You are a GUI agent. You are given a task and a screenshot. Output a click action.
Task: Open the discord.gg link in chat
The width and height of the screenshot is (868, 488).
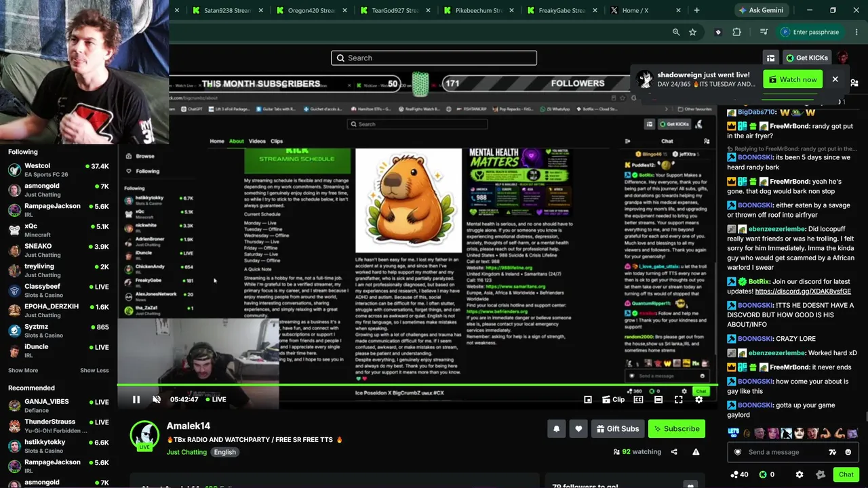point(803,291)
